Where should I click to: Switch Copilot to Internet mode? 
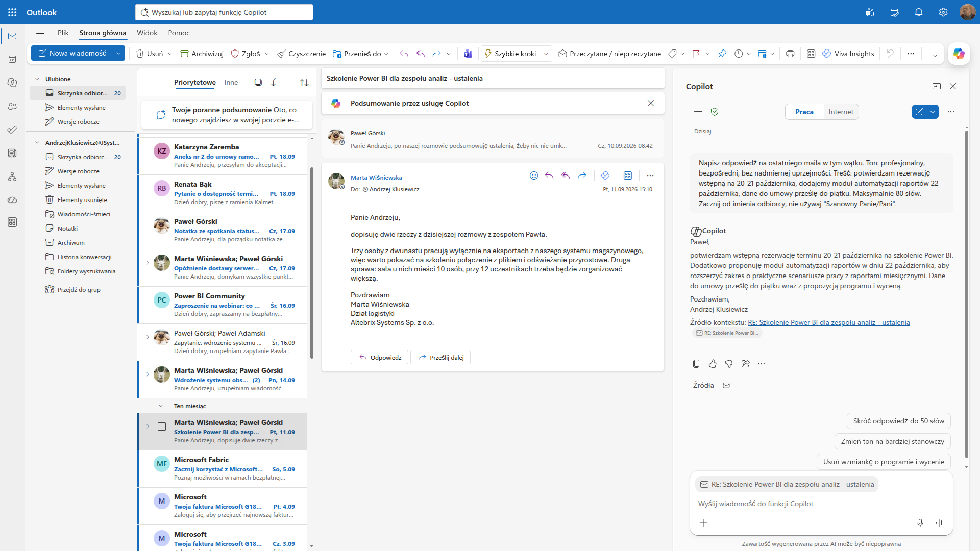coord(841,112)
